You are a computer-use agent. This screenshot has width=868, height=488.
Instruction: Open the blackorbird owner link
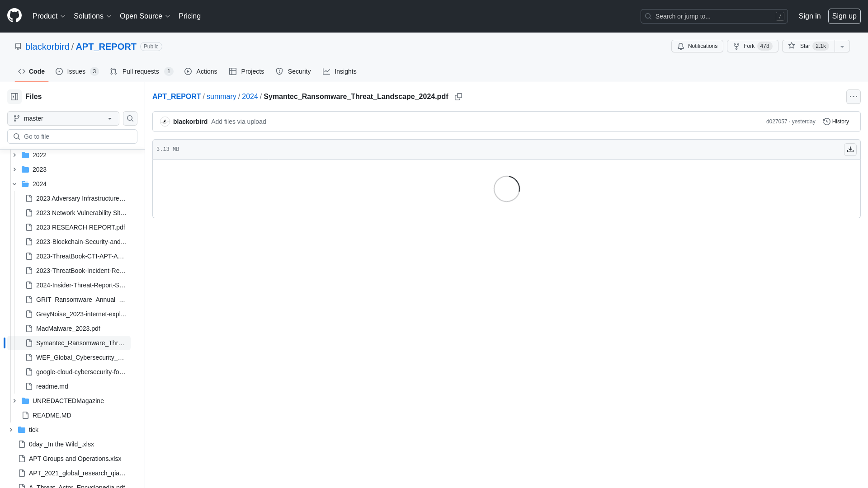[x=47, y=47]
